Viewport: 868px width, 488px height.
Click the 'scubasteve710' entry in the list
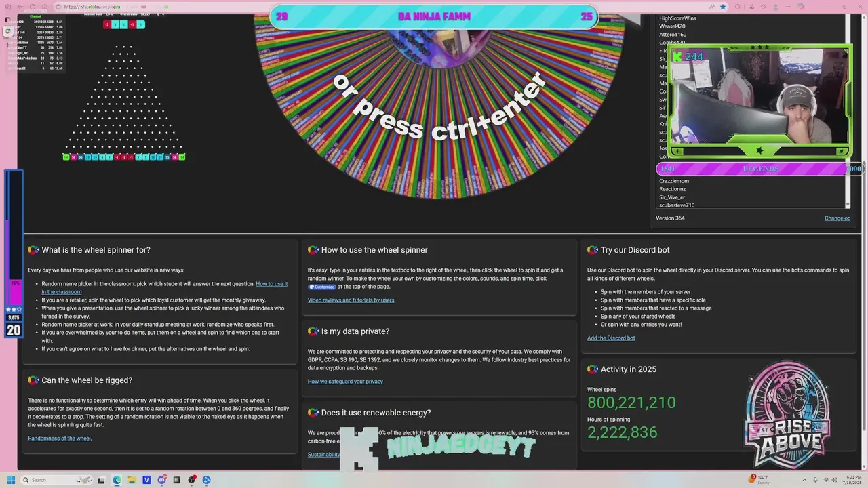pos(677,205)
